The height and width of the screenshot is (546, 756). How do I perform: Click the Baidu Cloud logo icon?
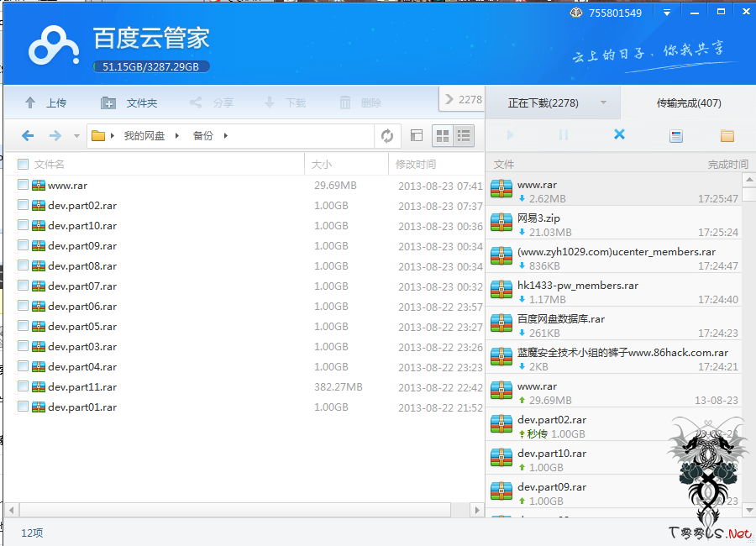click(x=54, y=45)
